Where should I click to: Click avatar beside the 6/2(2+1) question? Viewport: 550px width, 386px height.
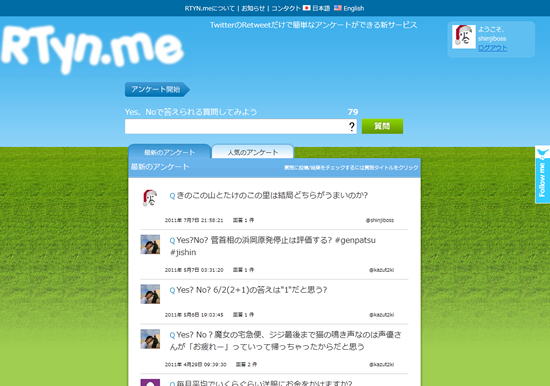150,294
